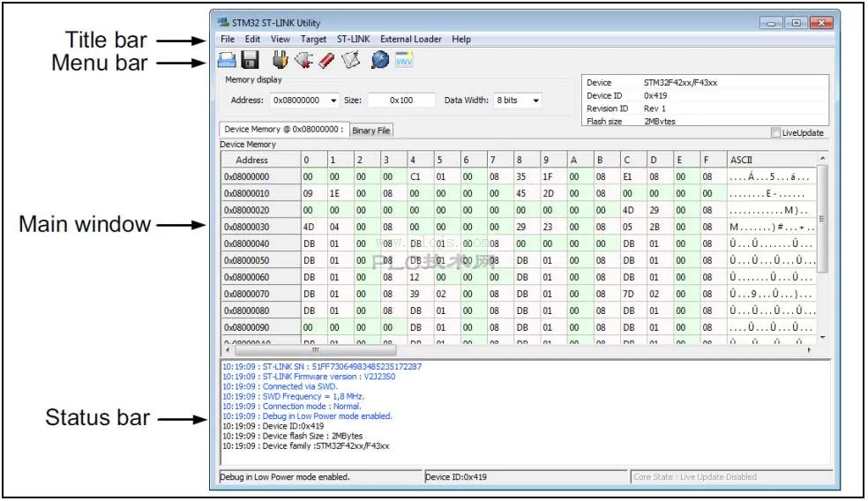Screen dimensions: 868x501
Task: Select the Device Memory @ 0x08000000 tab
Action: pos(284,129)
